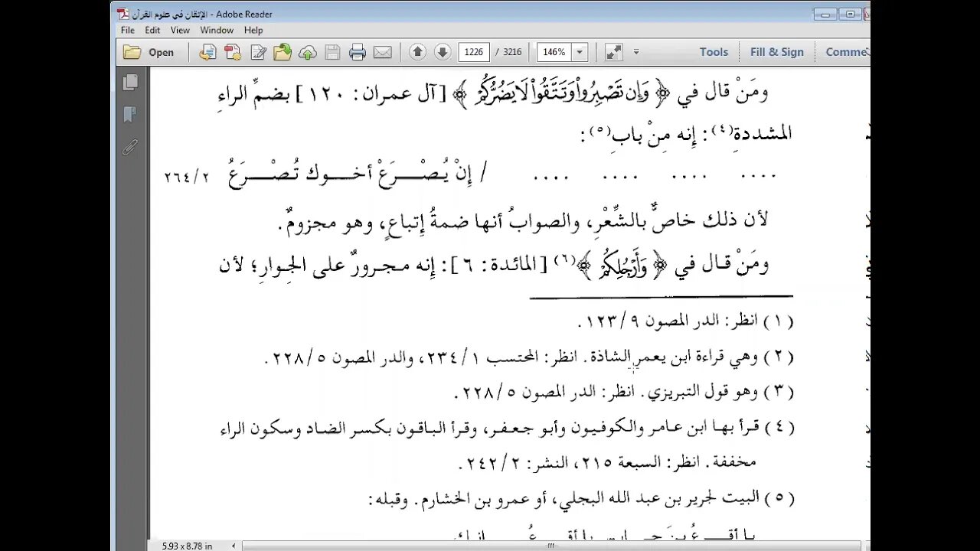Click the Open folder button
The width and height of the screenshot is (980, 551).
(149, 52)
